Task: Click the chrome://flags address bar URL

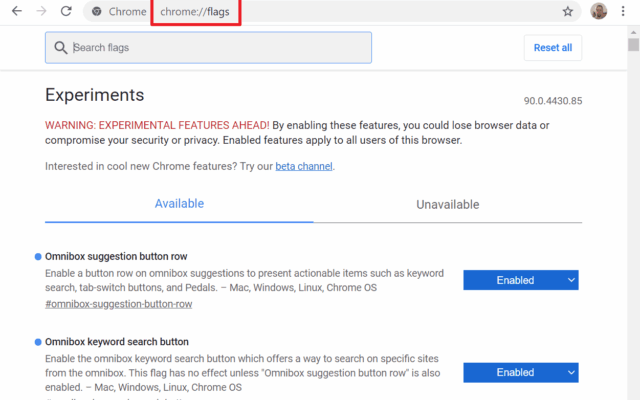Action: click(195, 12)
